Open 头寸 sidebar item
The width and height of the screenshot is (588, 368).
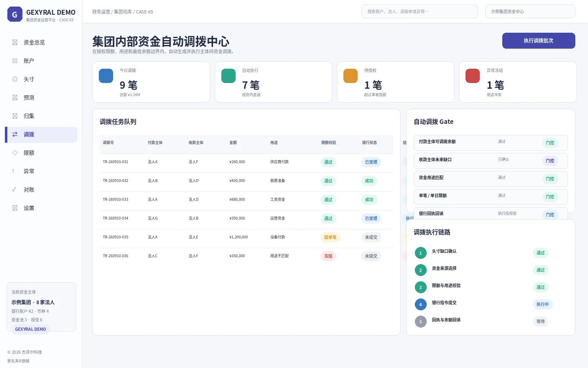click(41, 79)
